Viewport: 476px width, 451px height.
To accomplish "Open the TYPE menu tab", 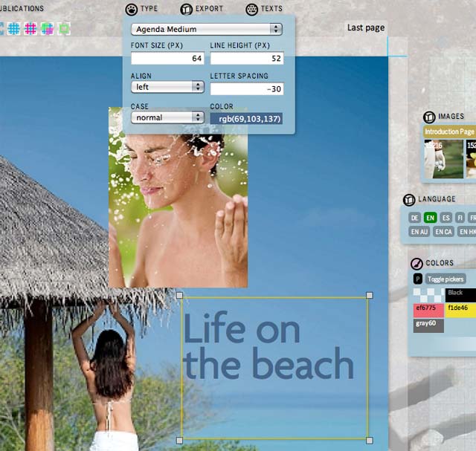I will pos(149,8).
